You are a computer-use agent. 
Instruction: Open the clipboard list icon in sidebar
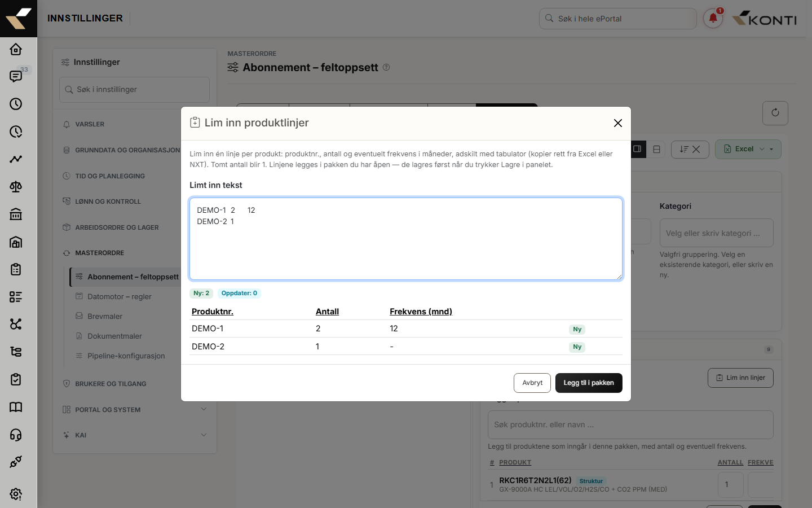[16, 269]
